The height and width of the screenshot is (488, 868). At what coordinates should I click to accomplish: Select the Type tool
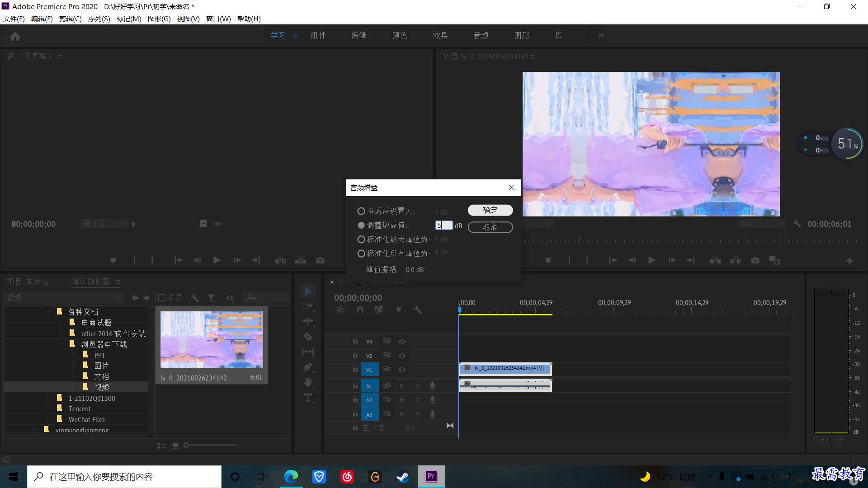click(x=308, y=398)
